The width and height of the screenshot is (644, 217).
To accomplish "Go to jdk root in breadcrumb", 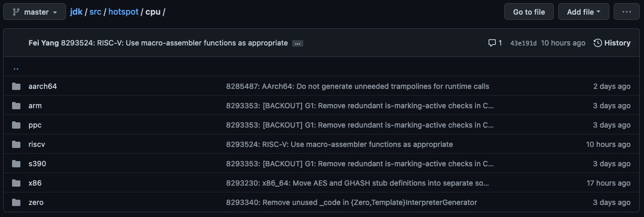I will (76, 12).
